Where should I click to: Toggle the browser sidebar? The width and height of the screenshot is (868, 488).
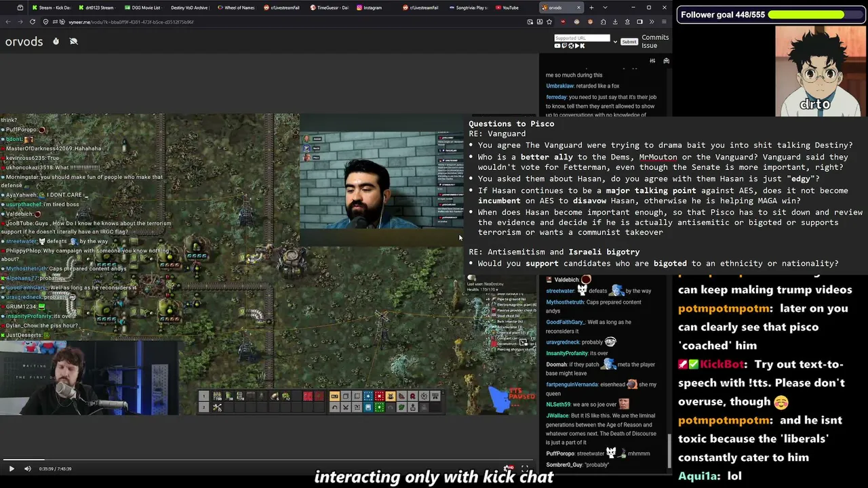click(639, 22)
